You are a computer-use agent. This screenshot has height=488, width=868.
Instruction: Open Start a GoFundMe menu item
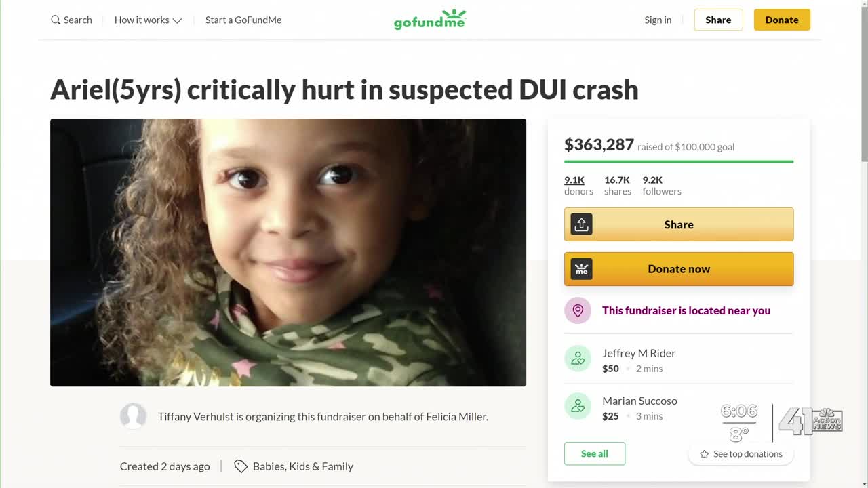pyautogui.click(x=243, y=20)
